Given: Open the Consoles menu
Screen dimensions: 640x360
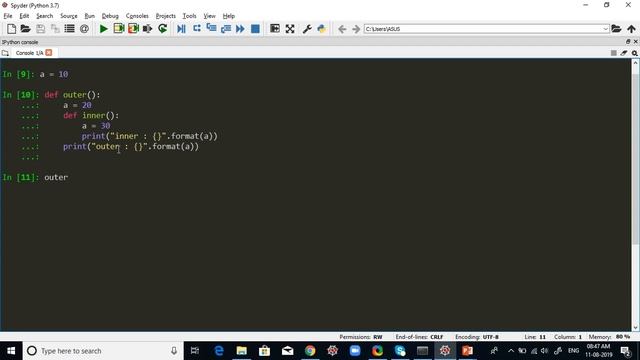Looking at the screenshot, I should click(137, 16).
